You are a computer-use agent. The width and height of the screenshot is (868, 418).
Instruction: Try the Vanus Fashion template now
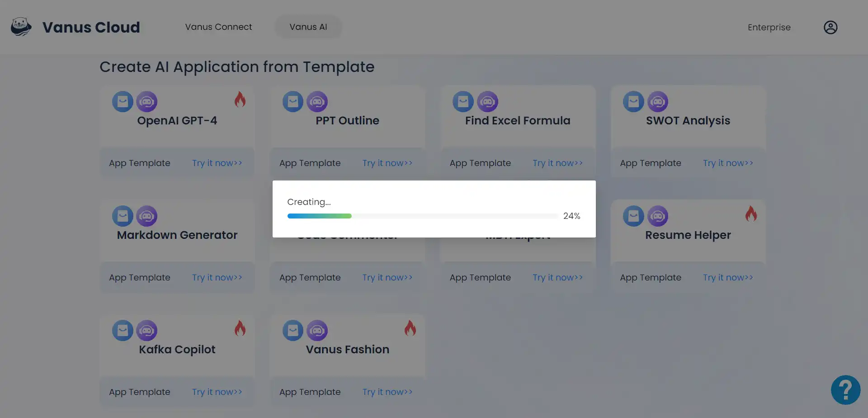(x=387, y=392)
